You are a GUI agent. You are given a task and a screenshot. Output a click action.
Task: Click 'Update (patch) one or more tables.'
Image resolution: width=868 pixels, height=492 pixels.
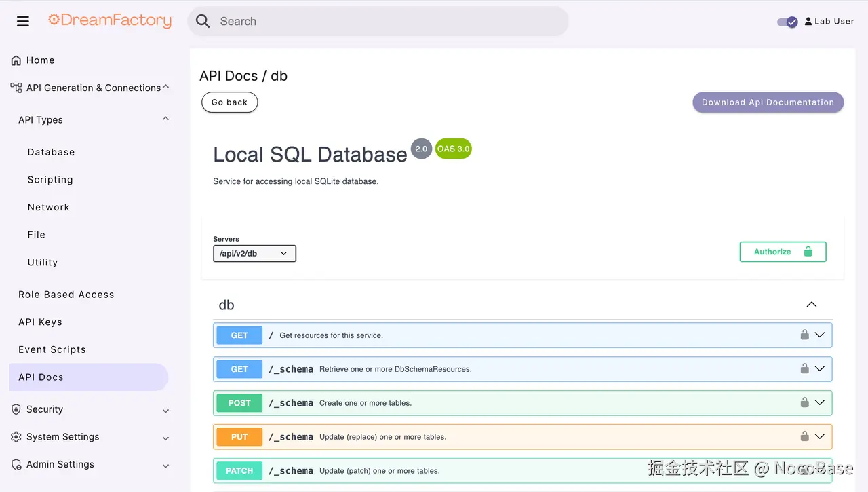point(380,471)
